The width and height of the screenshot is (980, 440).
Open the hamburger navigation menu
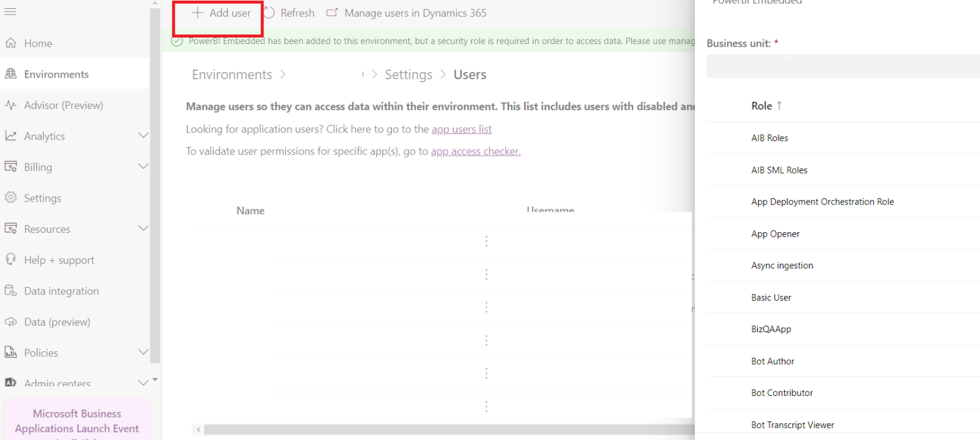[10, 11]
